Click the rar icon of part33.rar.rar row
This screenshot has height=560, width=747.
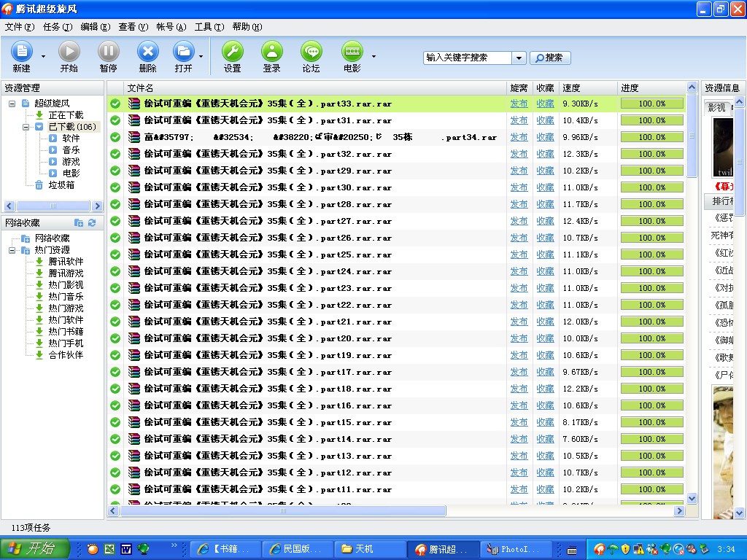(x=134, y=104)
